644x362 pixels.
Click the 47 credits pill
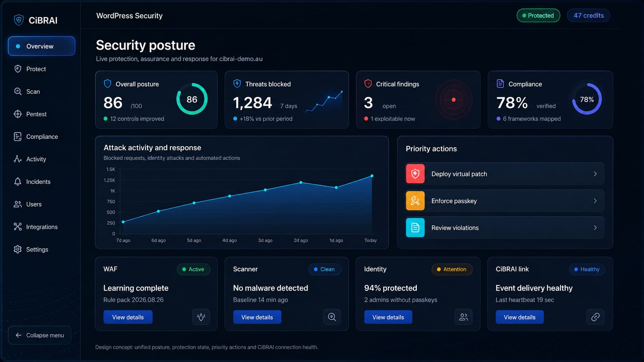(x=589, y=15)
